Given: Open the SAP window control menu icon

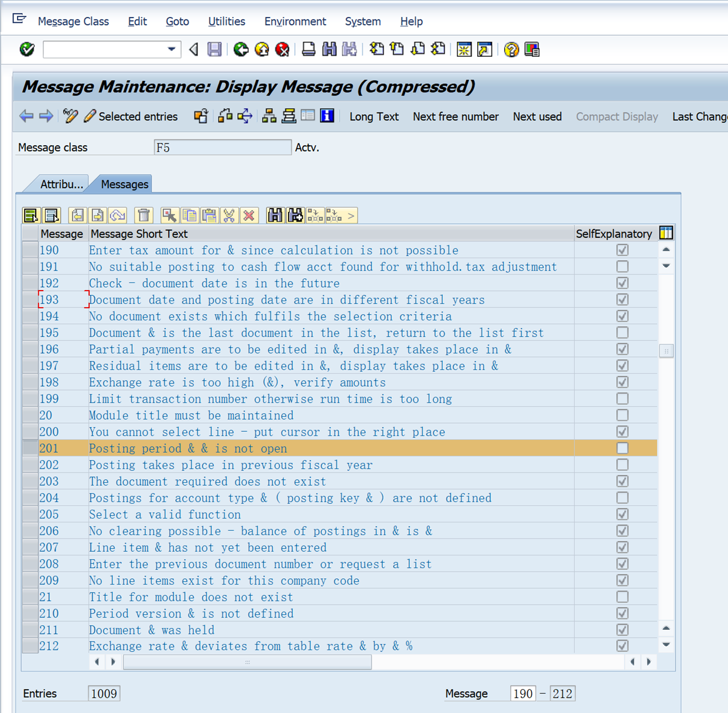Looking at the screenshot, I should tap(19, 19).
